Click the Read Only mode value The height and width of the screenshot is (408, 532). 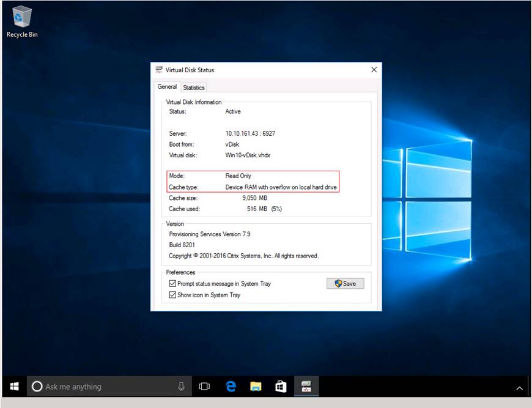click(x=238, y=176)
